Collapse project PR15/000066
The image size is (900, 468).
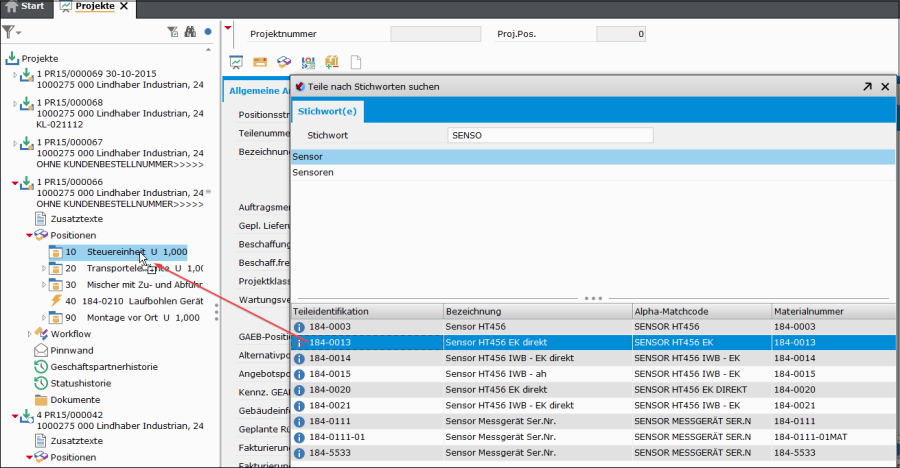(x=15, y=183)
